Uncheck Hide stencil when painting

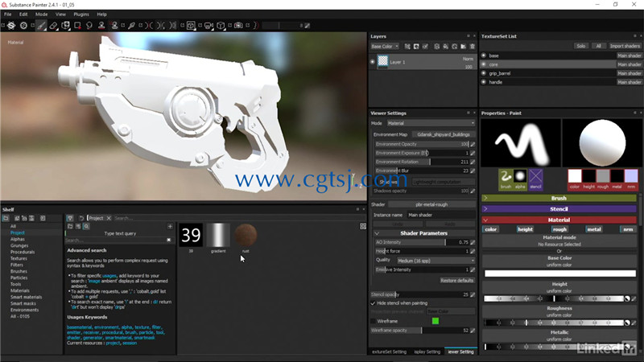(373, 303)
